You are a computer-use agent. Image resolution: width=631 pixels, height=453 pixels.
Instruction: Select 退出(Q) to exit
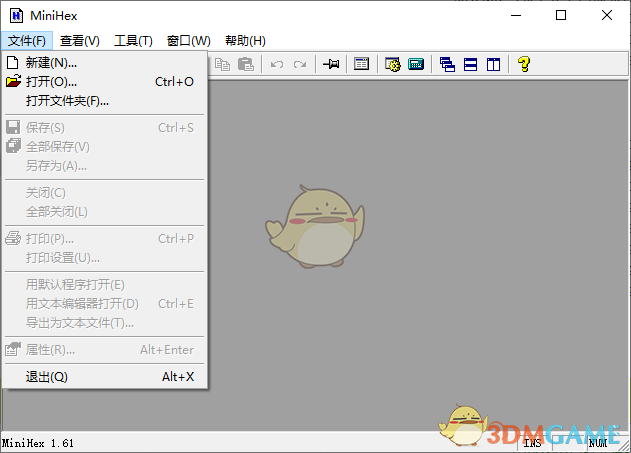click(105, 377)
